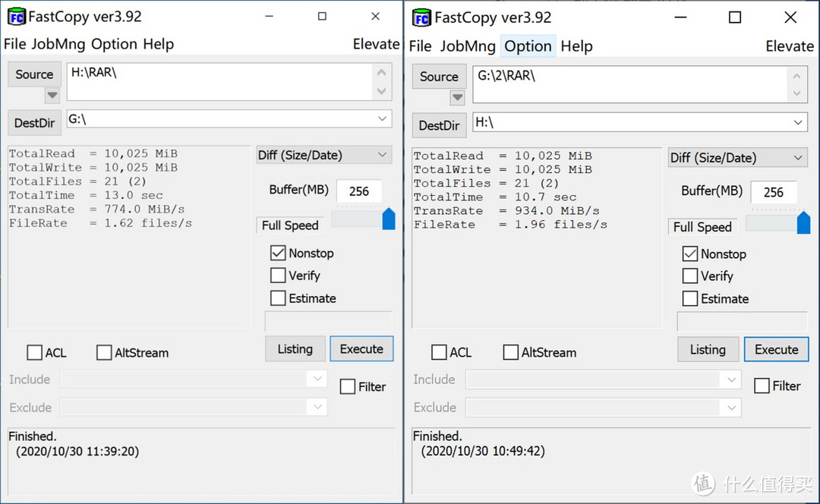Expand source history arrow under left Source button
Image resolution: width=820 pixels, height=504 pixels.
(52, 95)
